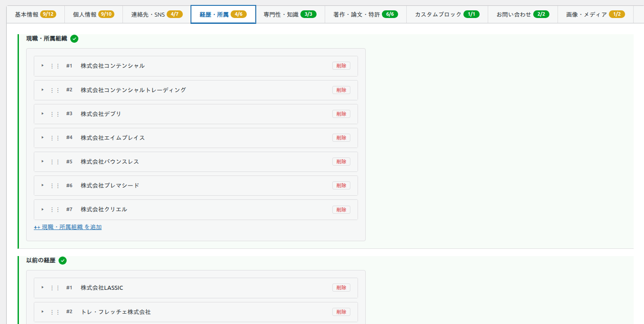644x324 pixels.
Task: Click the green checkmark beside 現職・所属組織
Action: coord(74,39)
